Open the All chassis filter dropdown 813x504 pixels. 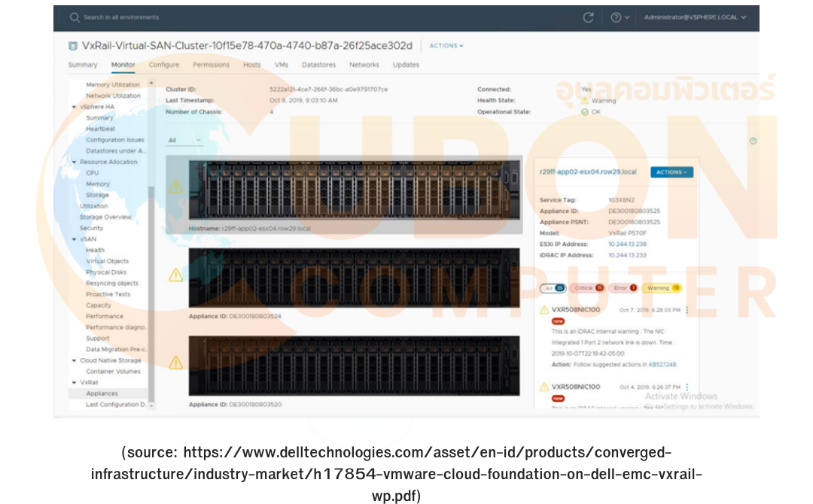coord(184,141)
